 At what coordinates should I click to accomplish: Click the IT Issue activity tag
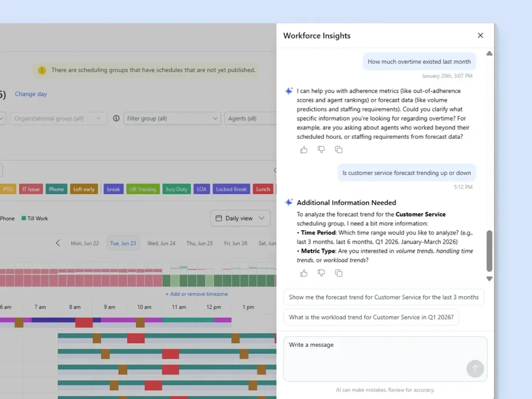tap(31, 189)
